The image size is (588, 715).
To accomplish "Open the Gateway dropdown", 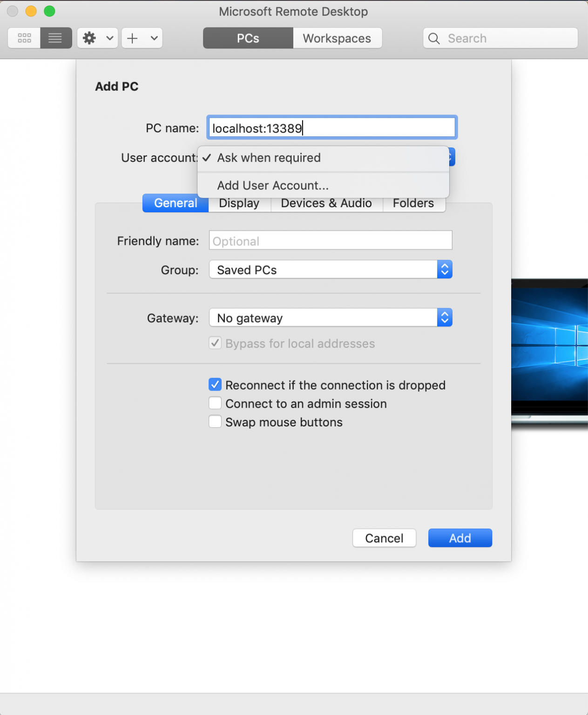I will (330, 318).
